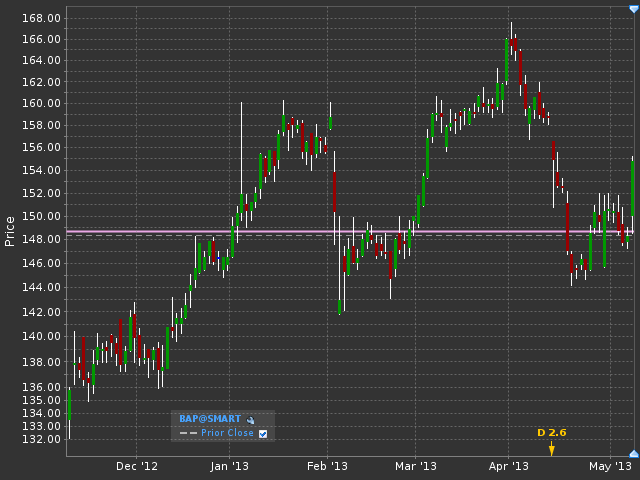Click the 134.00 price axis label
The height and width of the screenshot is (480, 640).
point(41,413)
